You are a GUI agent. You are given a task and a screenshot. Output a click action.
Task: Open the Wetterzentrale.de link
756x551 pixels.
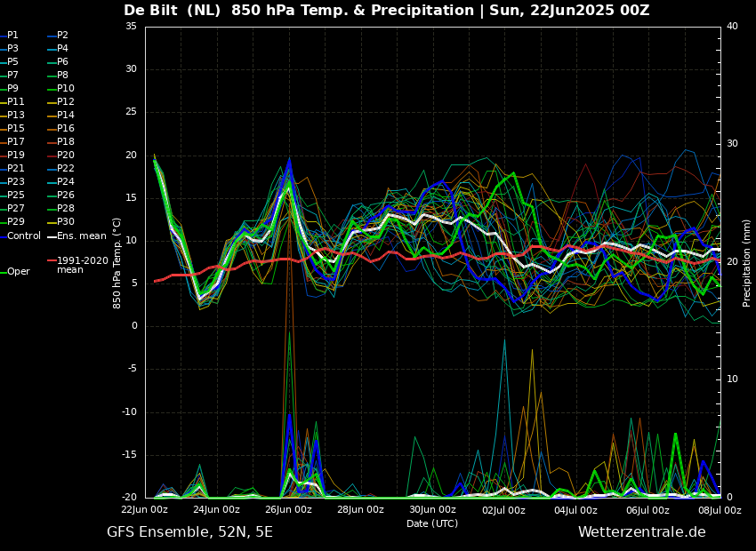coord(641,532)
